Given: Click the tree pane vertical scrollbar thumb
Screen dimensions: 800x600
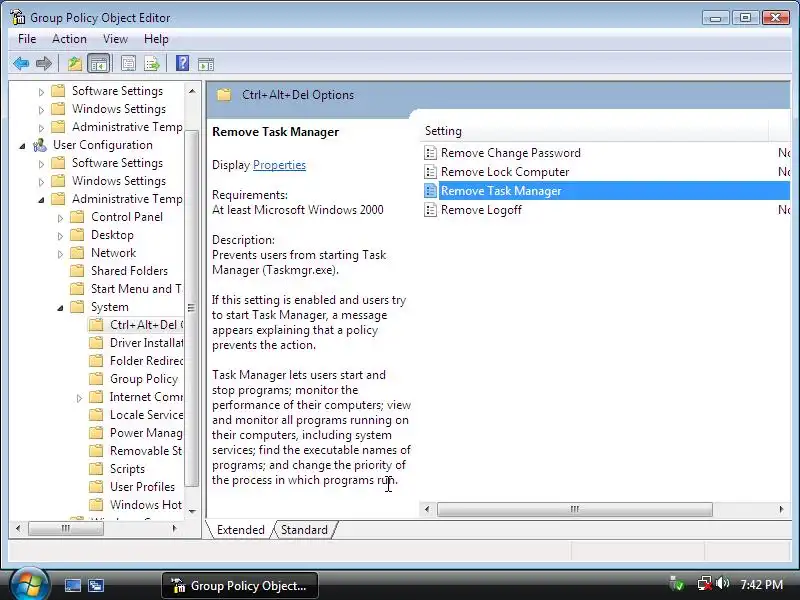Looking at the screenshot, I should [x=192, y=308].
